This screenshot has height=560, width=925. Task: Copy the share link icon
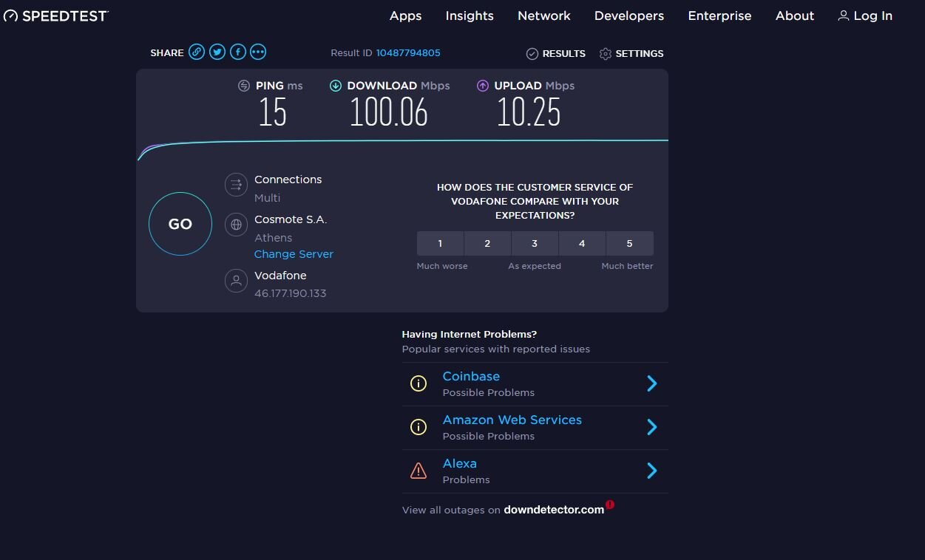point(196,52)
